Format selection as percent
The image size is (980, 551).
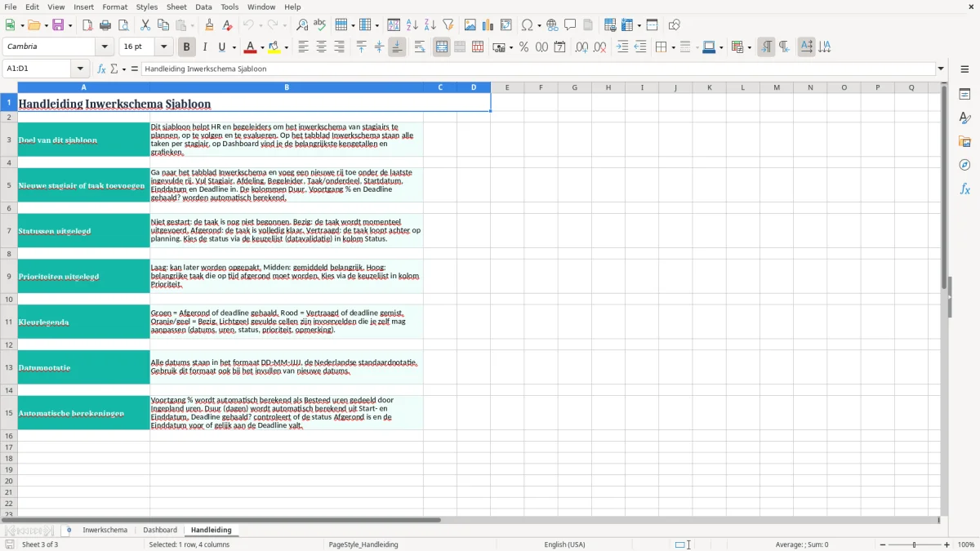(524, 47)
